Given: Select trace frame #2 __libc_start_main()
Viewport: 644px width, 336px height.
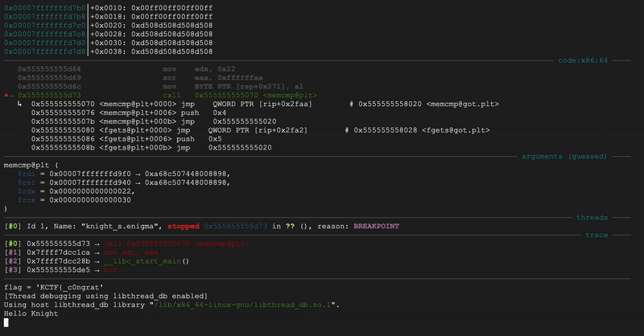Looking at the screenshot, I should coord(151,261).
